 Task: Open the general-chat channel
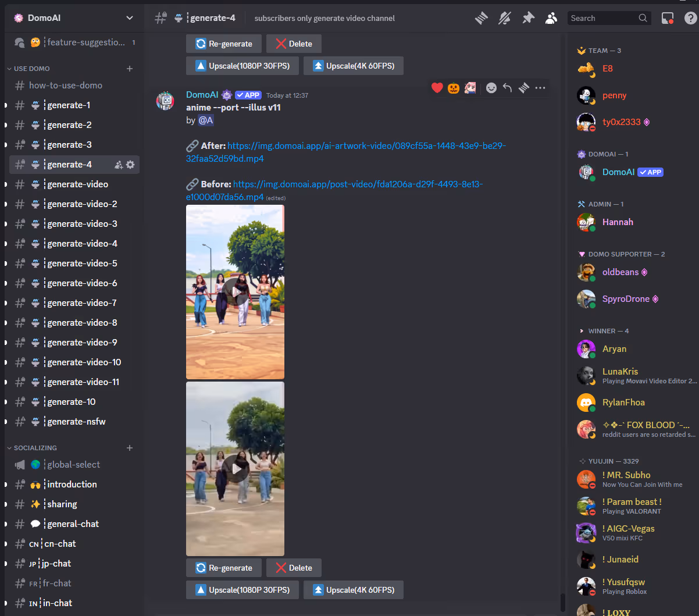coord(74,524)
